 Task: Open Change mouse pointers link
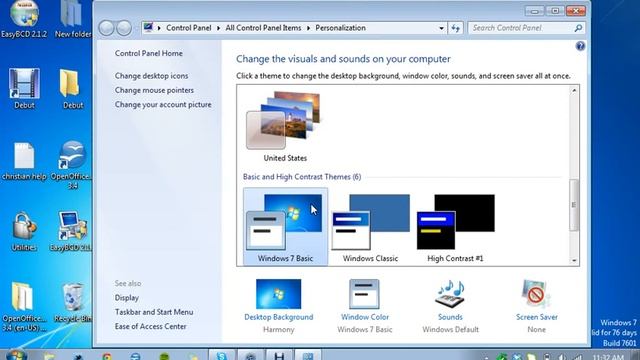(154, 90)
